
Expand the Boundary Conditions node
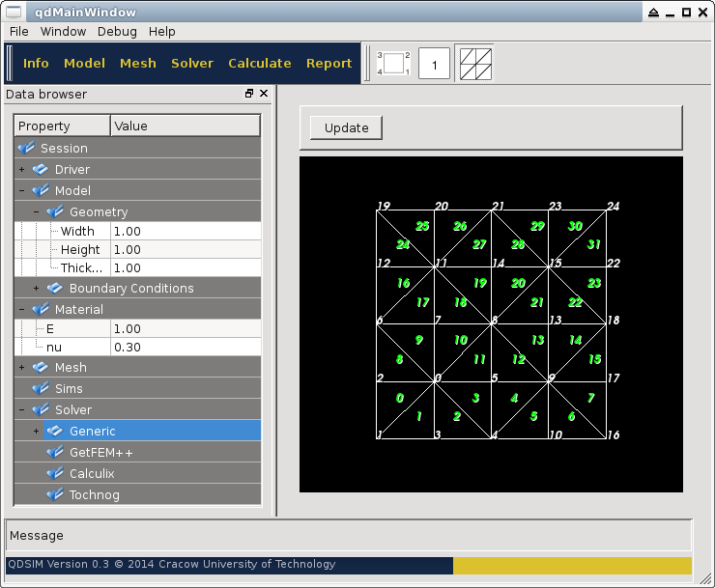(x=36, y=289)
